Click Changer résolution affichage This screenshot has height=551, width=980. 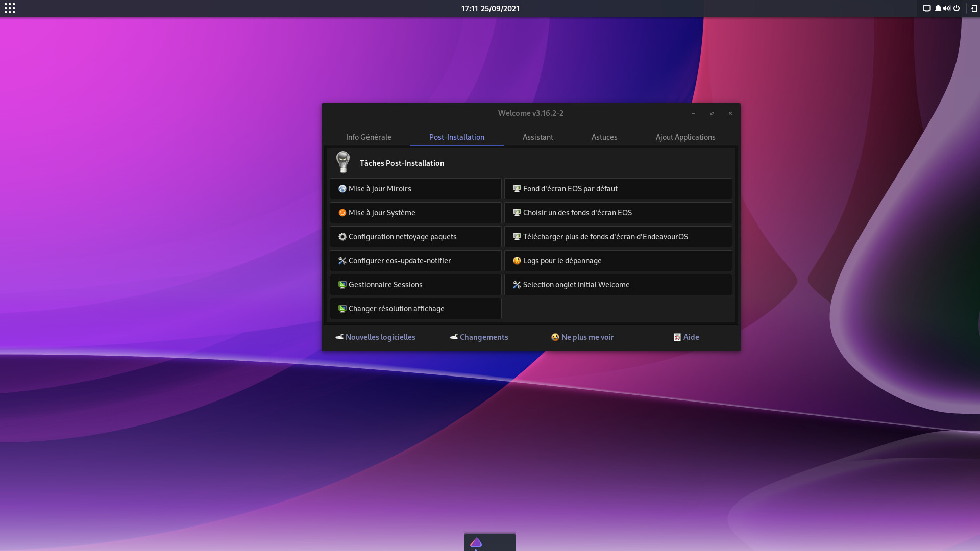(415, 309)
